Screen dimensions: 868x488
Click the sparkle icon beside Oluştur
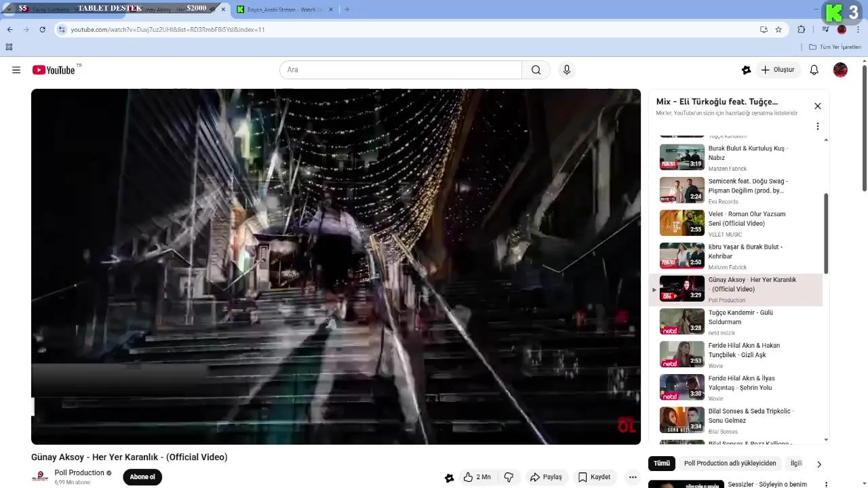point(747,70)
